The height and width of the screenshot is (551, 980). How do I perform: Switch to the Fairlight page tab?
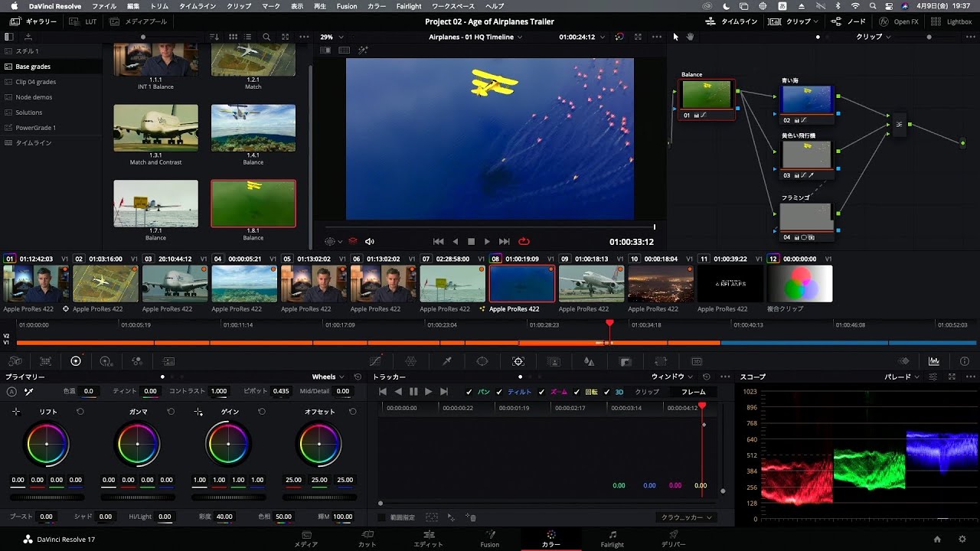coord(612,539)
